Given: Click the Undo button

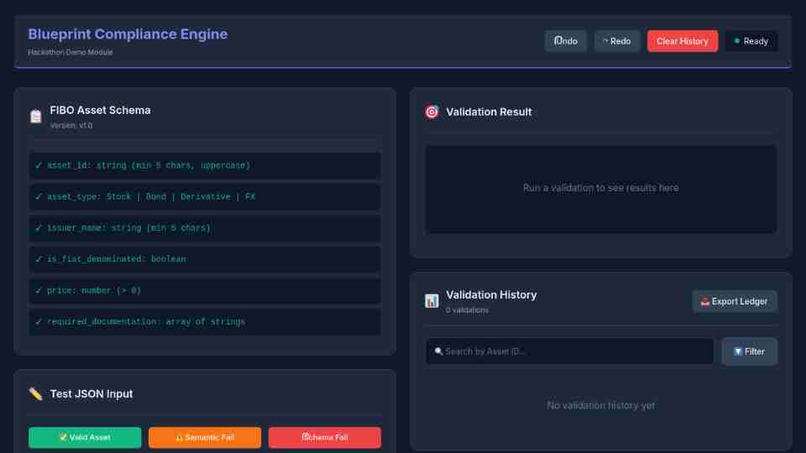Looking at the screenshot, I should tap(565, 41).
